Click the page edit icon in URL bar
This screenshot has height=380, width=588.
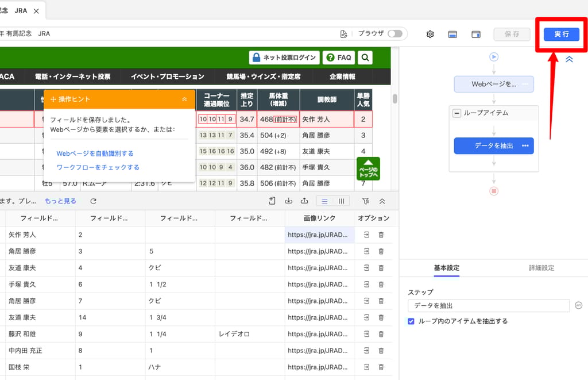[x=343, y=34]
